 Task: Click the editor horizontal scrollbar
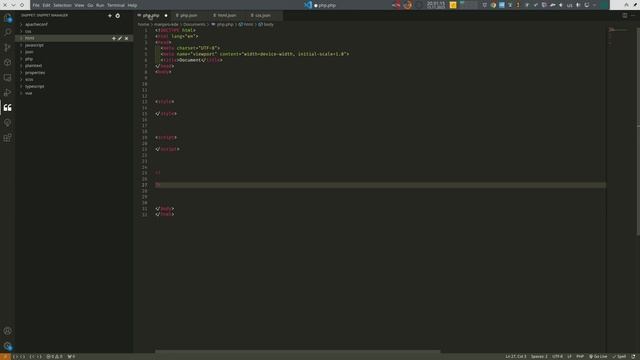coord(298,351)
